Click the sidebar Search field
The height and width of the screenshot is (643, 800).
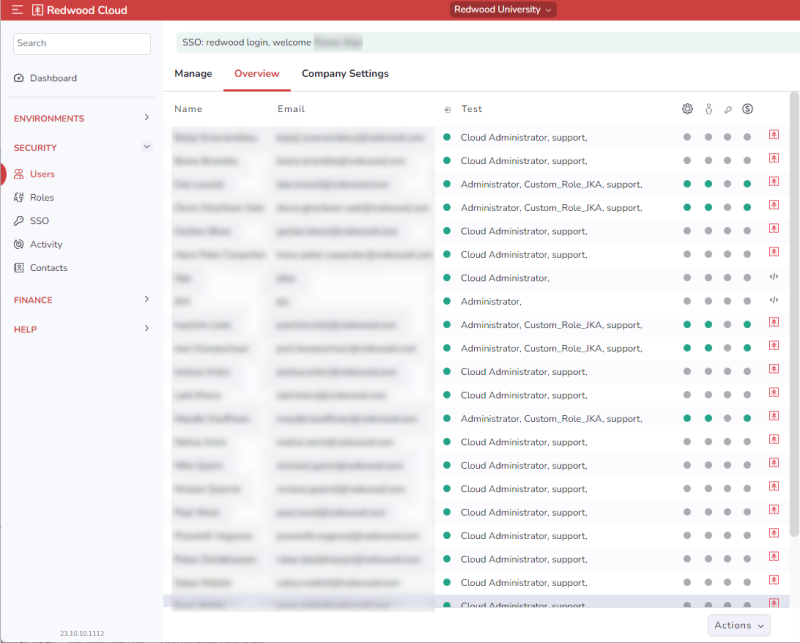[81, 43]
